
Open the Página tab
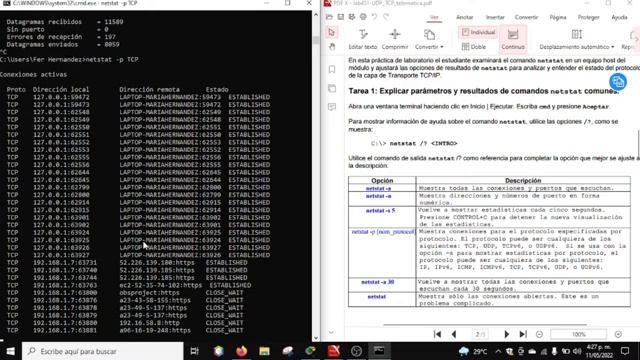pyautogui.click(x=558, y=17)
